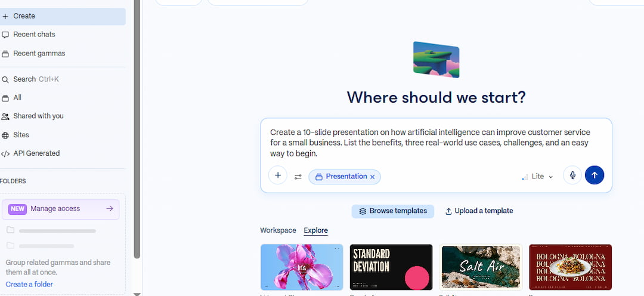Switch to the Workspace tab

coord(278,230)
